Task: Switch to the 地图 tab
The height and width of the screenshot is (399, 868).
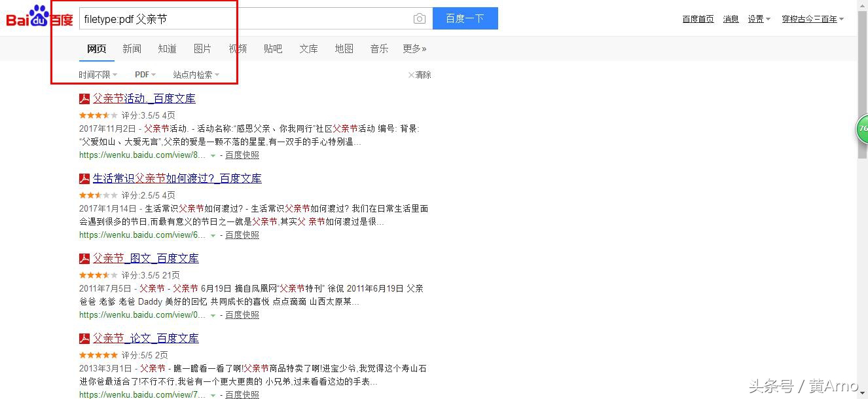Action: click(344, 48)
